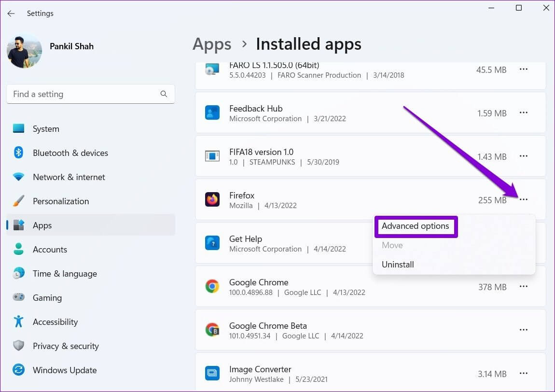
Task: Click the Installed apps heading
Action: [x=309, y=44]
